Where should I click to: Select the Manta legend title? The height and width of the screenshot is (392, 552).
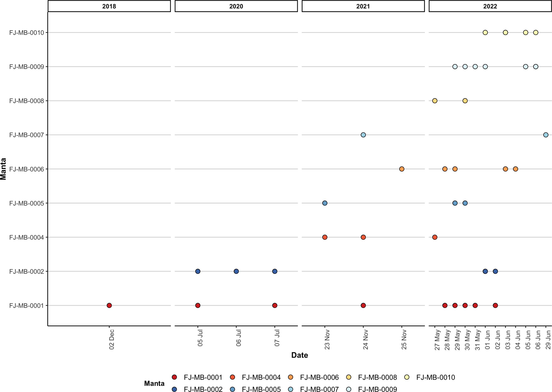(154, 383)
